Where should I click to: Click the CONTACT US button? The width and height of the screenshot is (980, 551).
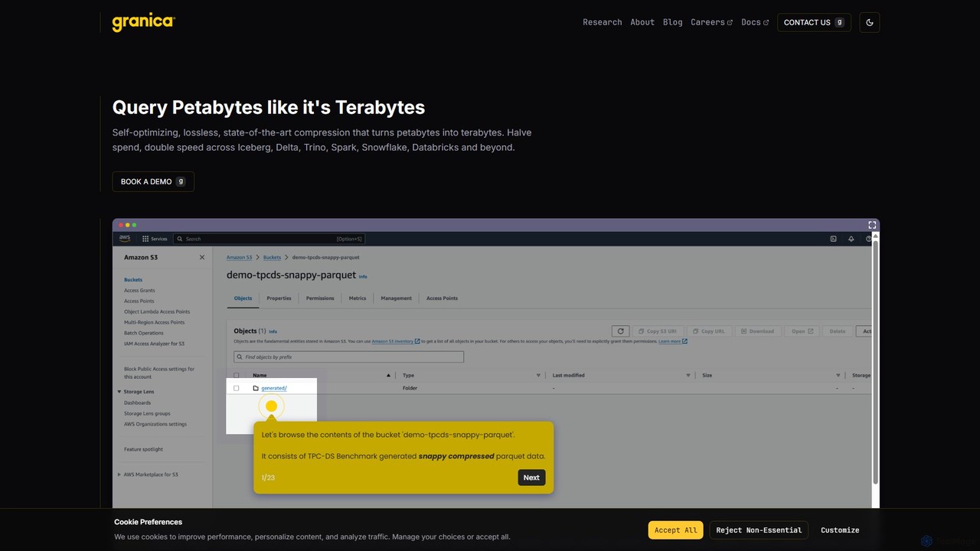(814, 22)
